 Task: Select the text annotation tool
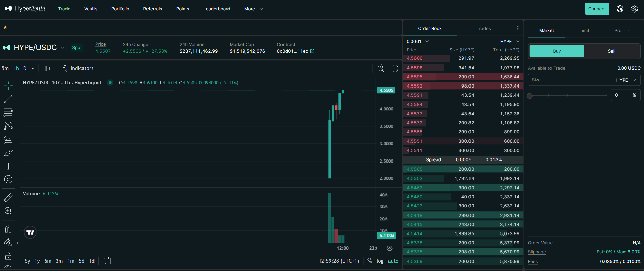(x=8, y=166)
